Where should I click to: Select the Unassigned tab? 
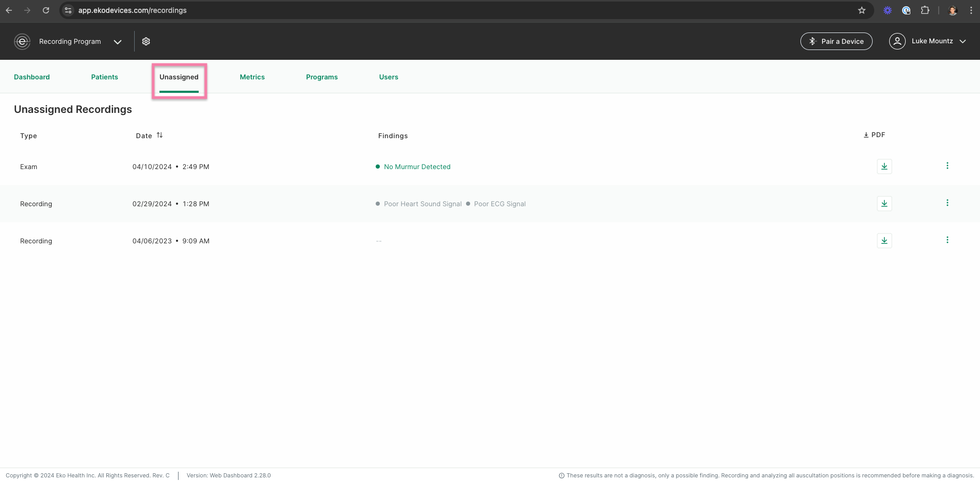coord(179,77)
